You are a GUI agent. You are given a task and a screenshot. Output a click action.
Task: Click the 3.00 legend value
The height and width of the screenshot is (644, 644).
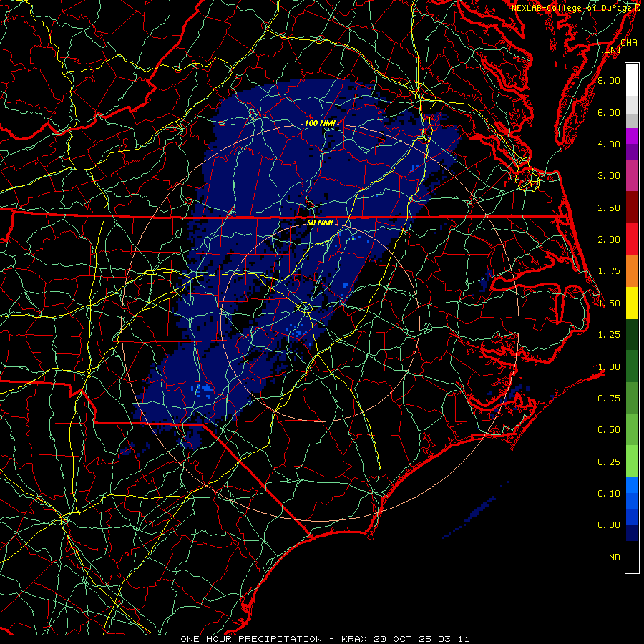click(609, 176)
